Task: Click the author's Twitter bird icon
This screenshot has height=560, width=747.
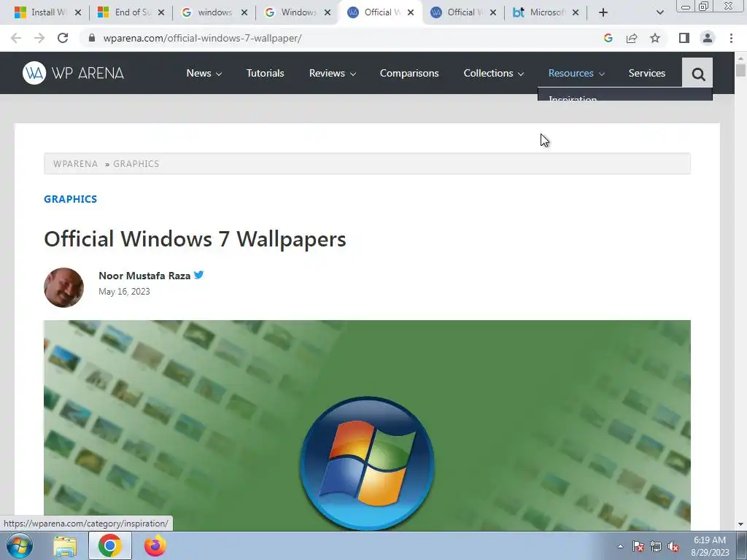Action: (198, 275)
